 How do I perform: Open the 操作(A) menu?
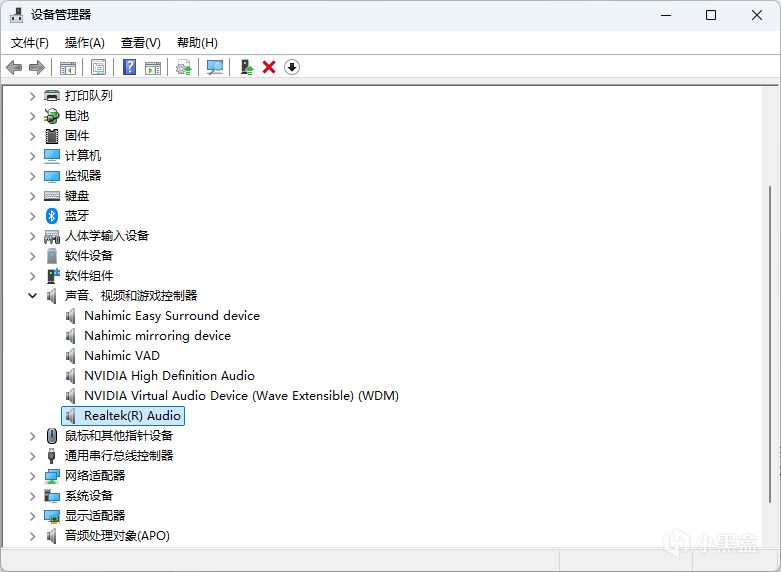(85, 43)
